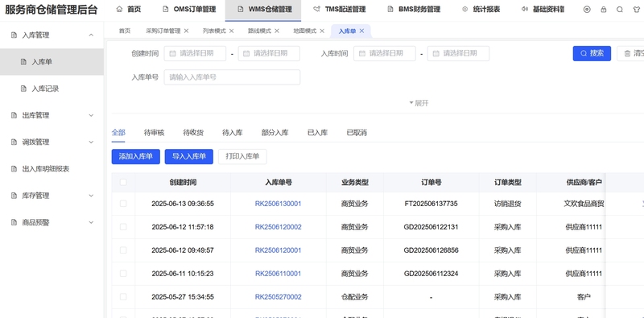This screenshot has width=644, height=318.
Task: Click the calendar icon in 入库时间 end date
Action: click(436, 53)
